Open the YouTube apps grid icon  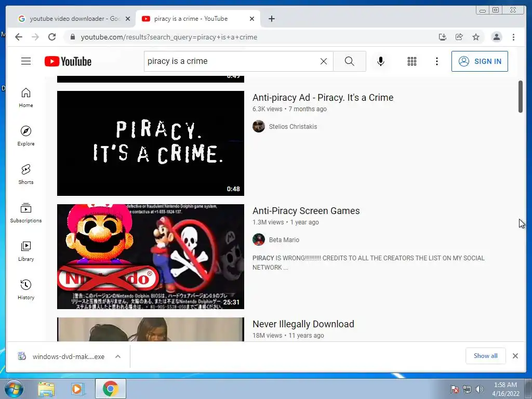tap(412, 61)
